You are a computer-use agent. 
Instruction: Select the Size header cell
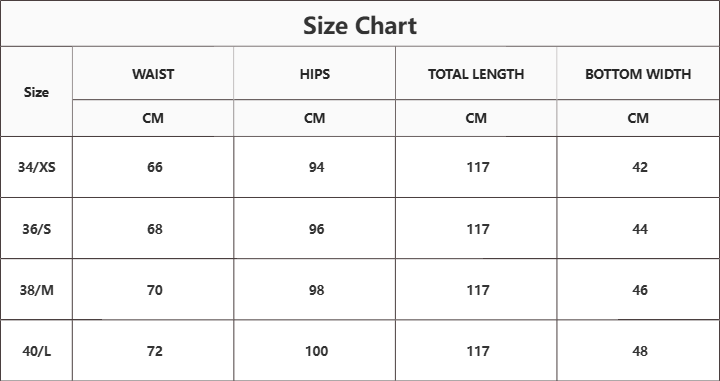pyautogui.click(x=36, y=92)
